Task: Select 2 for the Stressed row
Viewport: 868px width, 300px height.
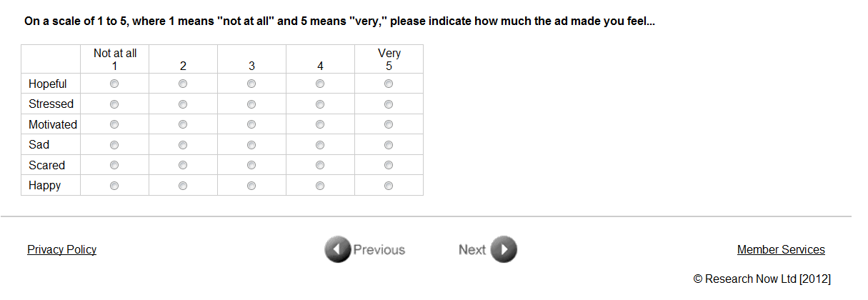Action: click(183, 104)
